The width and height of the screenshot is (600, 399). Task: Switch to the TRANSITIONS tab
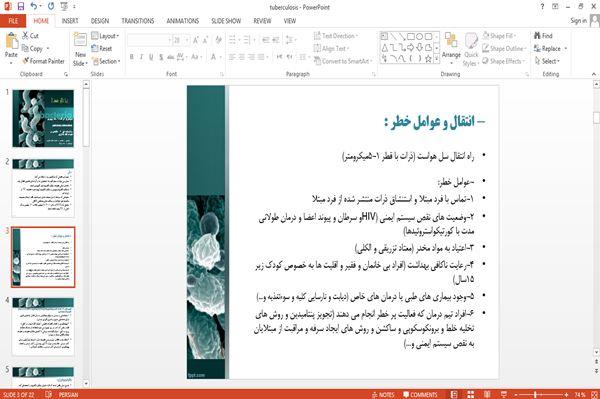click(x=138, y=21)
